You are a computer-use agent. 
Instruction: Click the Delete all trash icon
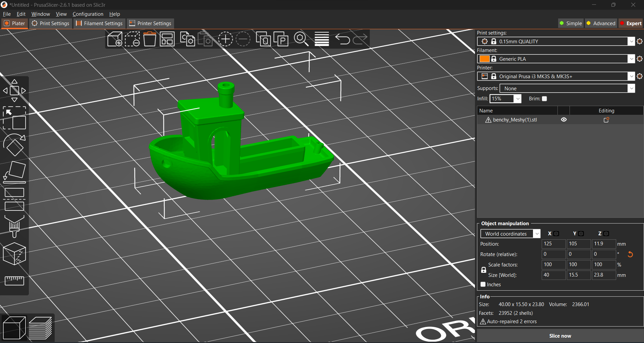click(150, 39)
